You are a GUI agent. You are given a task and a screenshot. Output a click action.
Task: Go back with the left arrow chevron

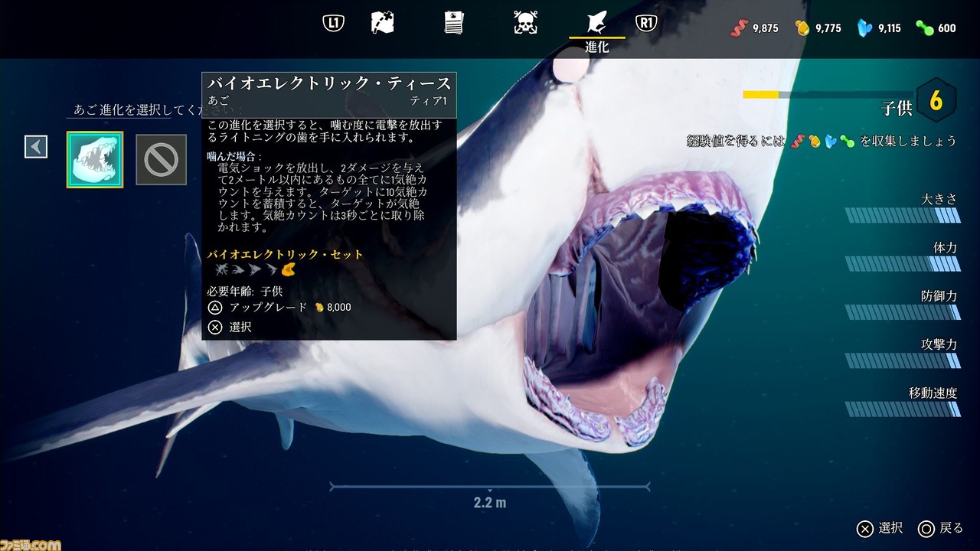(x=36, y=146)
